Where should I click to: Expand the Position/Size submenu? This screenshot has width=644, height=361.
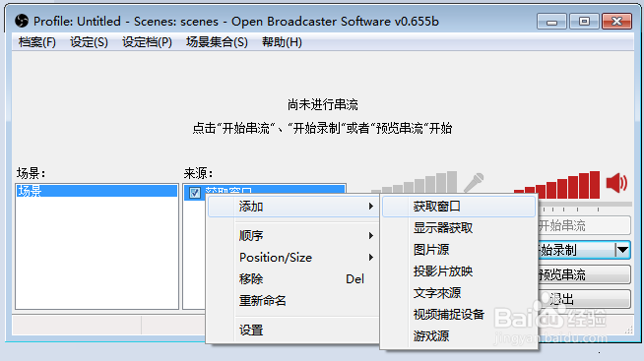tap(293, 257)
